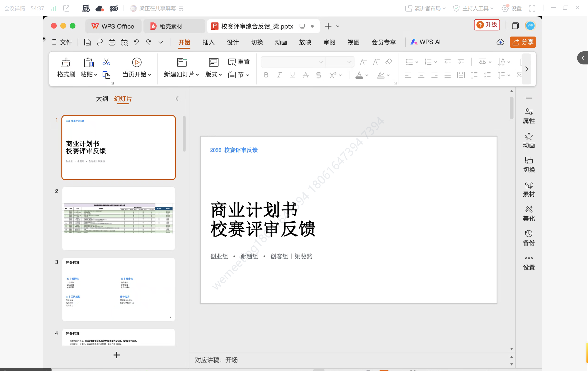
Task: Click the Copy icon below scissors
Action: (106, 75)
